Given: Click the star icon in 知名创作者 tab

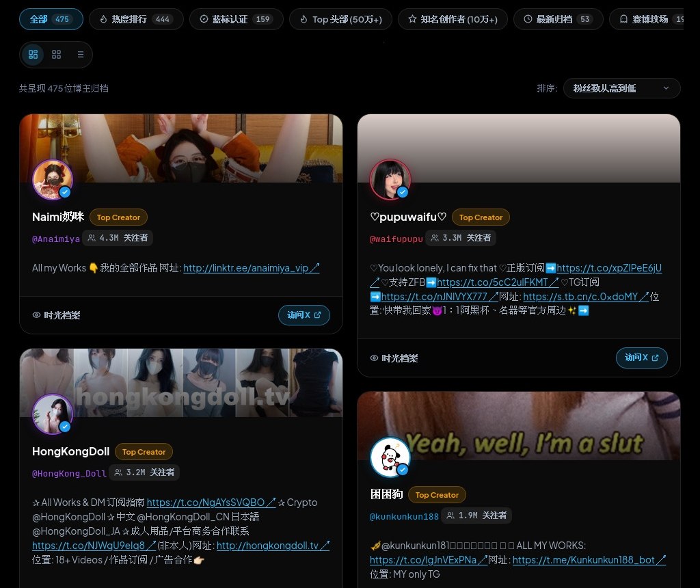Looking at the screenshot, I should point(412,19).
